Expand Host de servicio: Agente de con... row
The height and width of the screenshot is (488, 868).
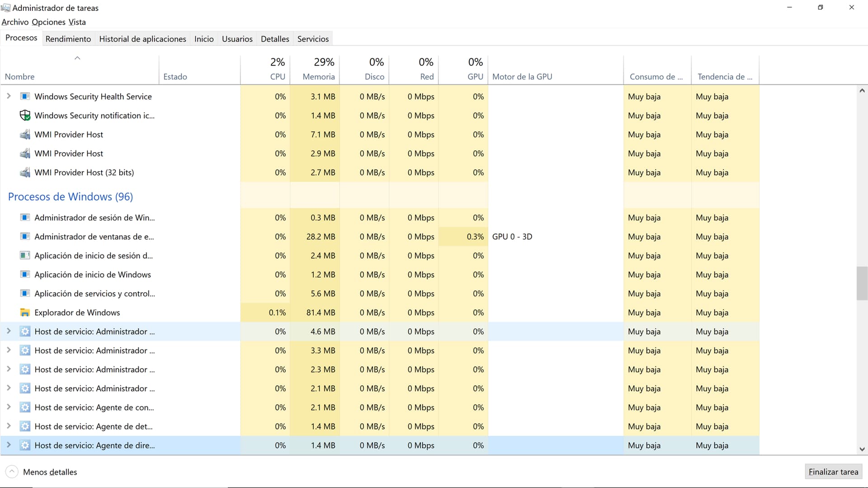click(x=9, y=407)
